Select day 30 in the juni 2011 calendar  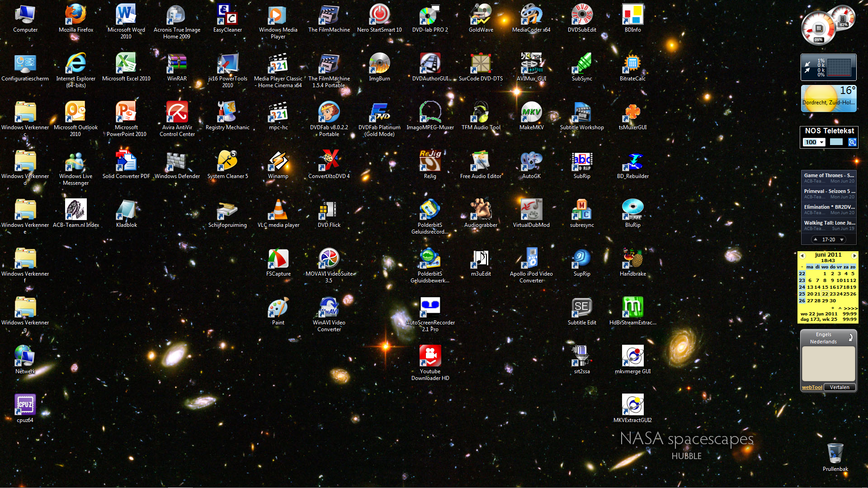click(832, 300)
